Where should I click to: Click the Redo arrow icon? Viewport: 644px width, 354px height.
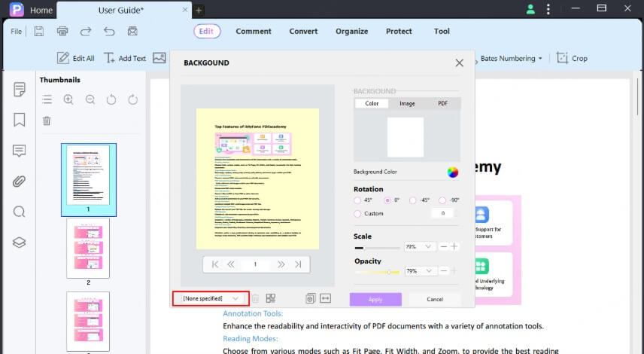click(86, 31)
